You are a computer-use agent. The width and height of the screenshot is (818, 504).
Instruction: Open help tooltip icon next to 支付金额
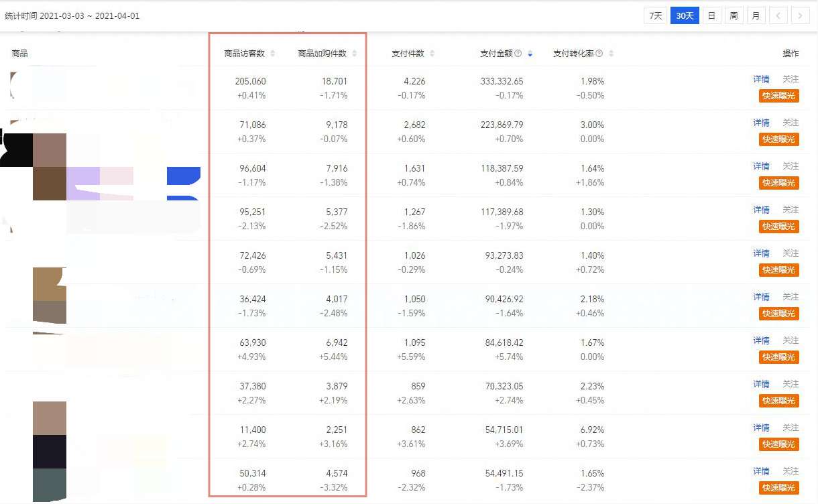point(518,54)
